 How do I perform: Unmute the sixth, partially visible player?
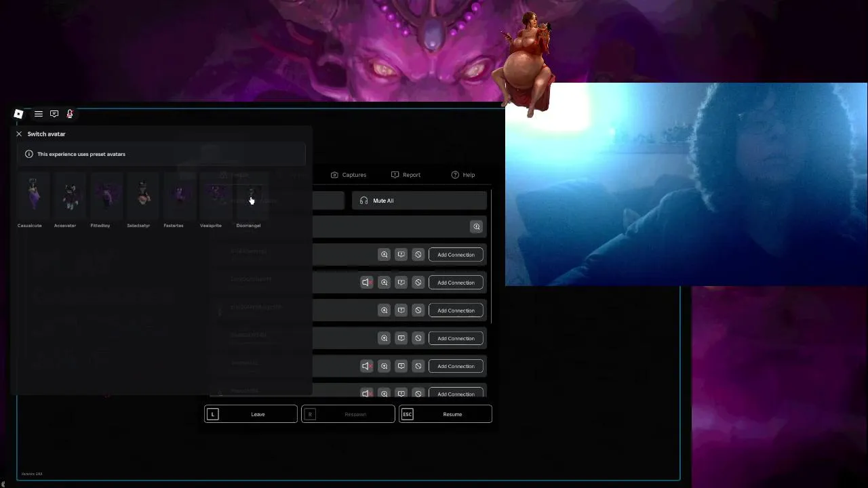pyautogui.click(x=366, y=393)
